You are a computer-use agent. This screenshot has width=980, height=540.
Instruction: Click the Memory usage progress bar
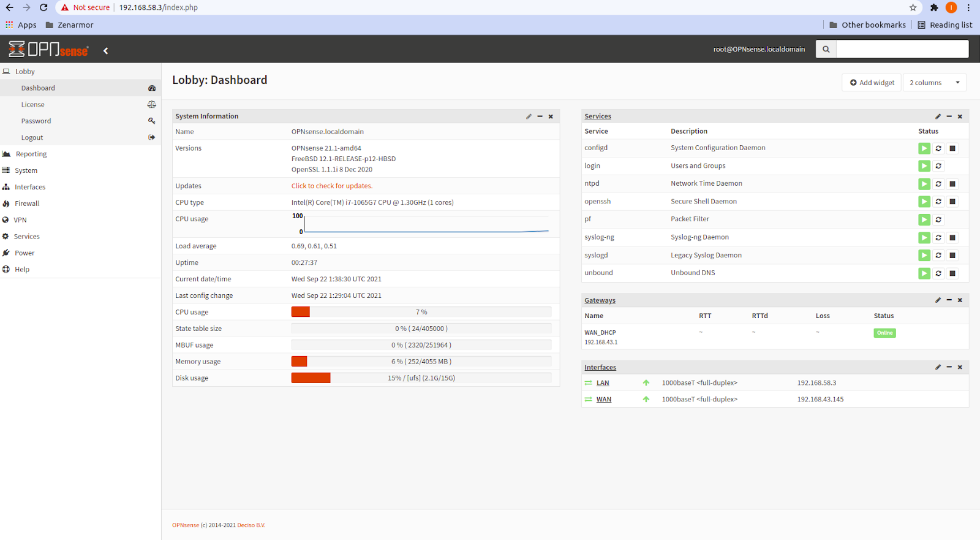pos(421,362)
